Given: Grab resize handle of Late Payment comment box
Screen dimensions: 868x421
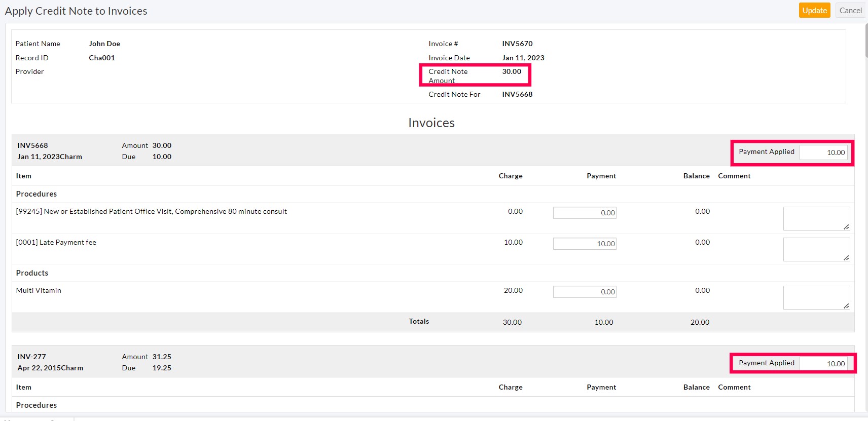Looking at the screenshot, I should tap(846, 258).
